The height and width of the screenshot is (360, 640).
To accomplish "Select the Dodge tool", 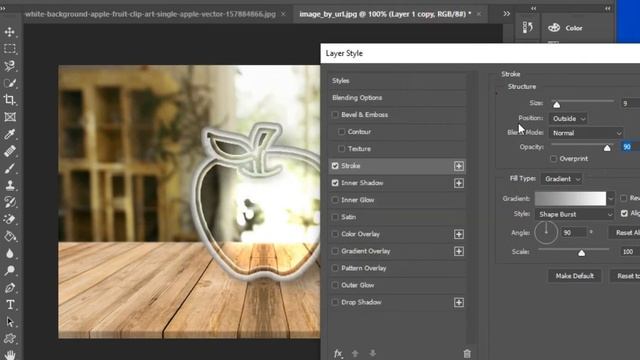I will coord(10,270).
